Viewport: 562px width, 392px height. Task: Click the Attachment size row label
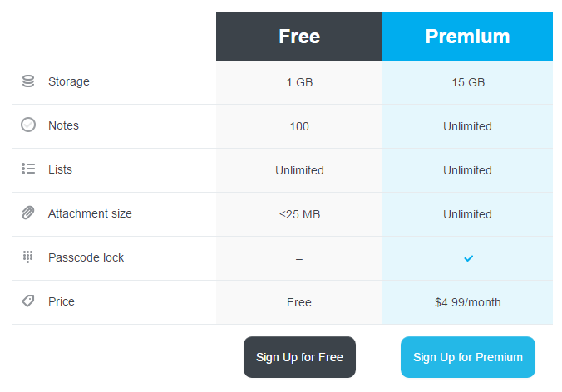click(90, 213)
